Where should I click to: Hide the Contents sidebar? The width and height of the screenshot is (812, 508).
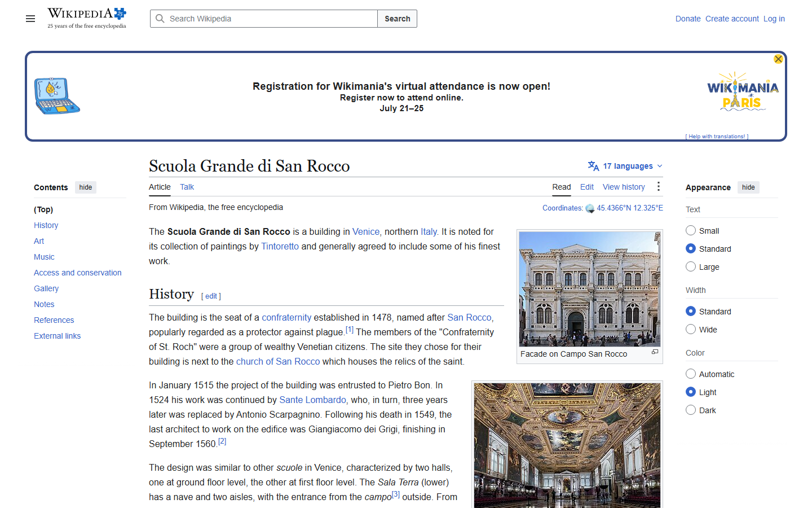(x=86, y=187)
